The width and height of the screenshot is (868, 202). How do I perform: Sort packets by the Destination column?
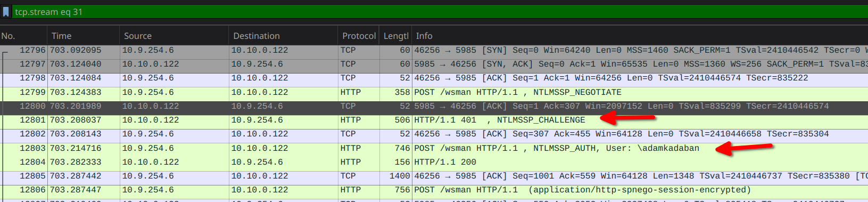click(283, 36)
